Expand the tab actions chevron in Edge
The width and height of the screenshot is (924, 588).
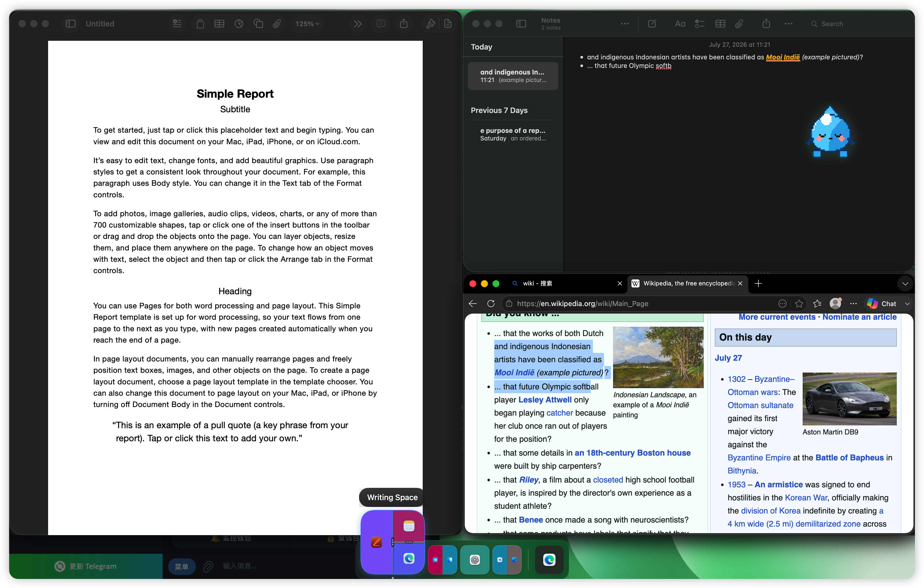(905, 283)
